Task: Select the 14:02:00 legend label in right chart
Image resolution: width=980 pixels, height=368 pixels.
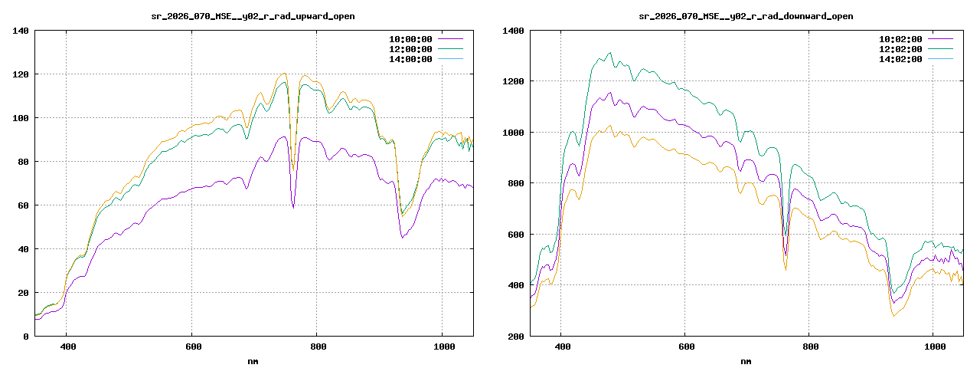Action: pyautogui.click(x=900, y=59)
